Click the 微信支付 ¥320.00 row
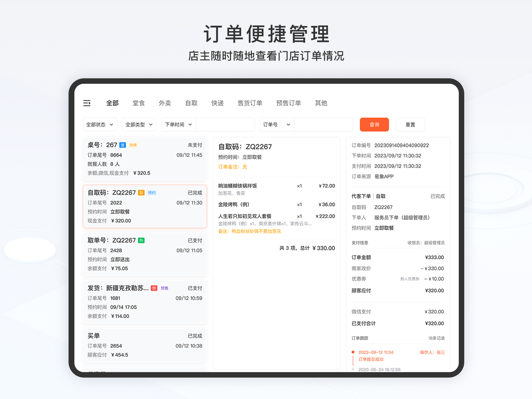The image size is (532, 399). click(x=398, y=312)
